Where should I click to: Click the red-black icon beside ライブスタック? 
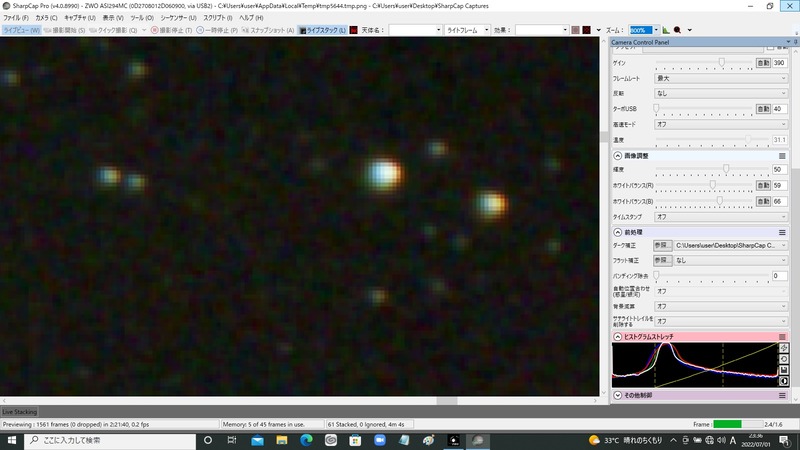(354, 30)
